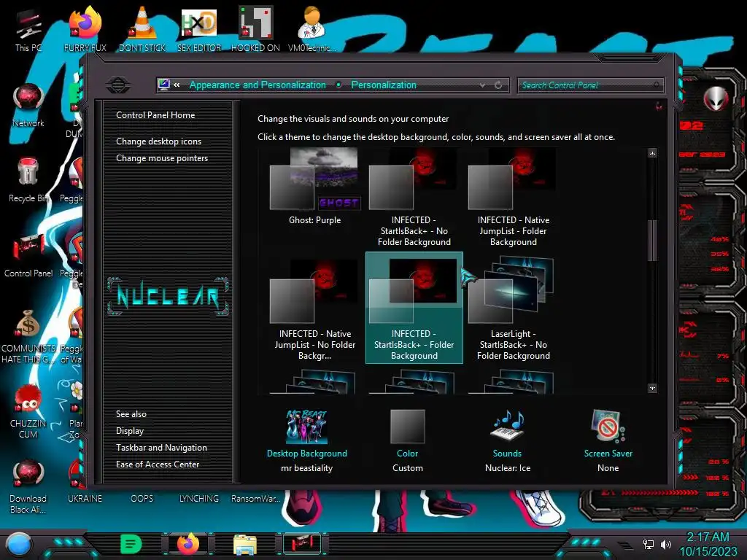The height and width of the screenshot is (560, 747).
Task: Click the theme list scrollbar thumb
Action: [x=653, y=241]
